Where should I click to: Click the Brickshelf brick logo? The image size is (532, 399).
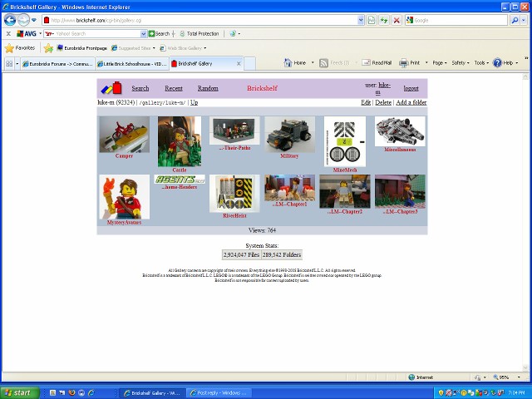(111, 88)
